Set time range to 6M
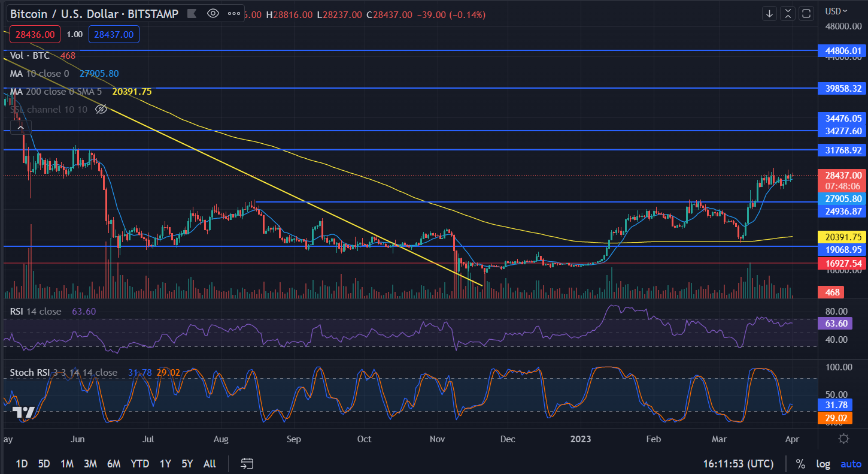The image size is (868, 474). 114,463
